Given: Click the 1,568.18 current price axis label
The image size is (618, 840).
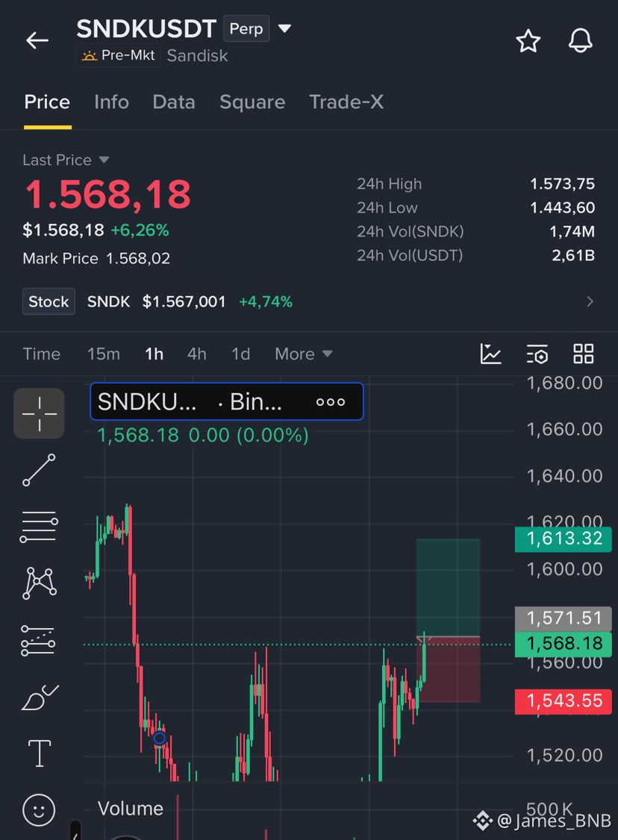Looking at the screenshot, I should click(x=564, y=644).
